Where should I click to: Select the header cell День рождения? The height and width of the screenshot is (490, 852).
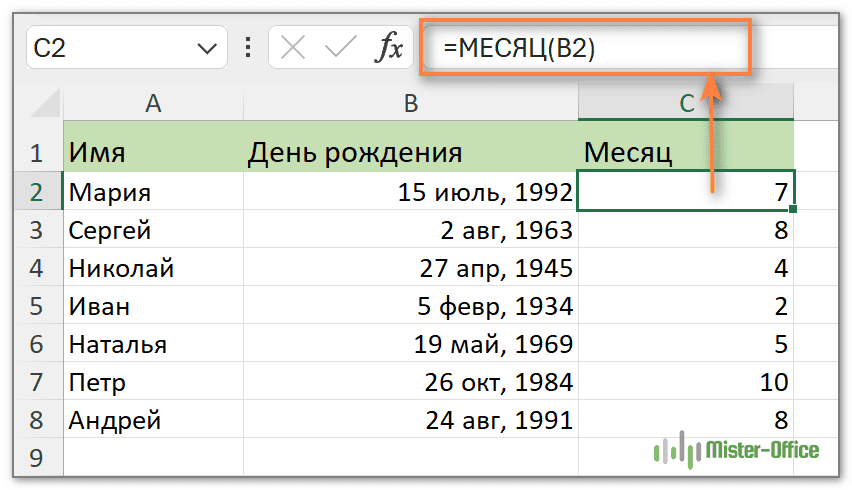point(410,152)
